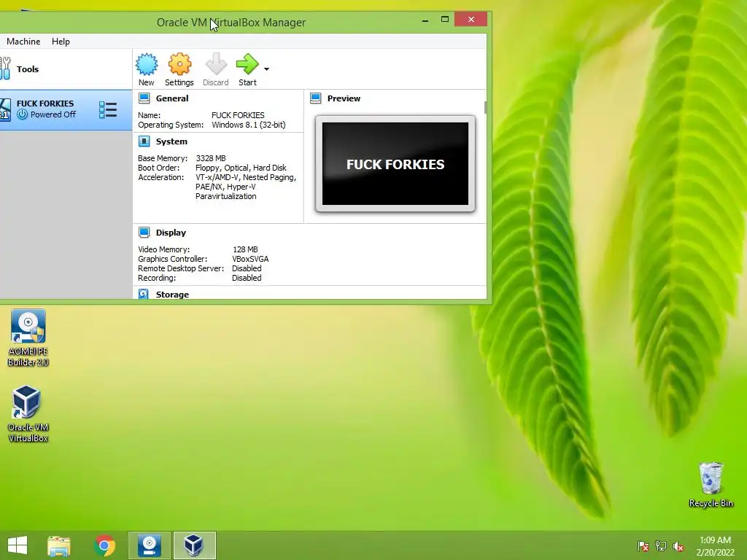Open the Storage section header link
This screenshot has height=560, width=747.
tap(172, 295)
